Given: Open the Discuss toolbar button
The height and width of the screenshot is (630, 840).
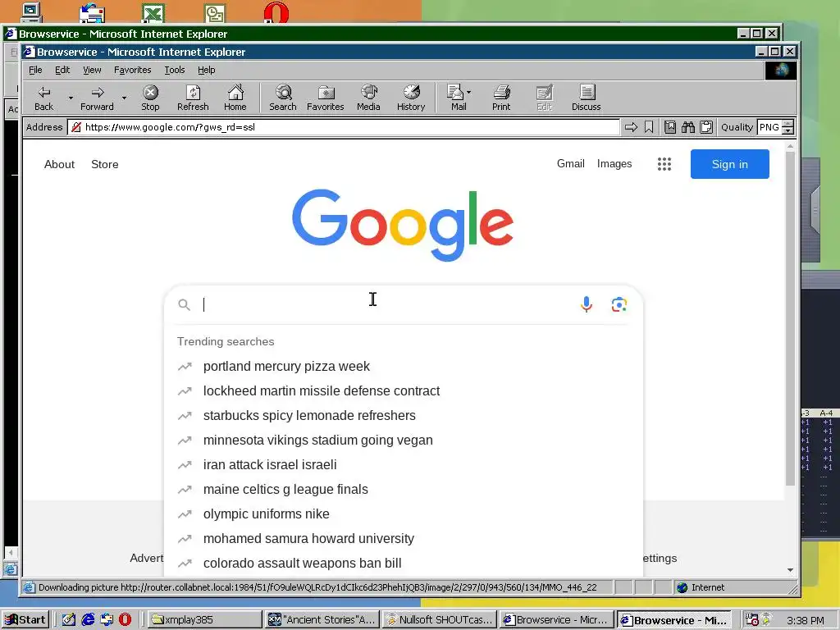Looking at the screenshot, I should pos(586,98).
